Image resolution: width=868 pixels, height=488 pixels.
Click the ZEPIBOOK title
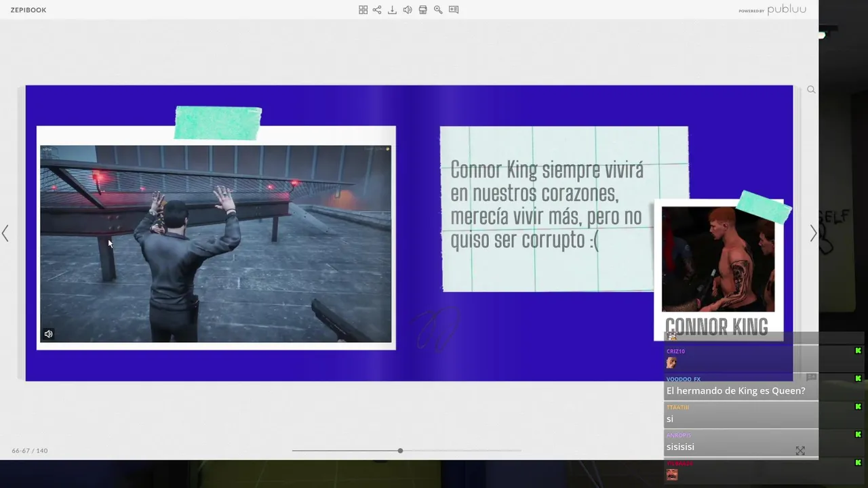[28, 10]
